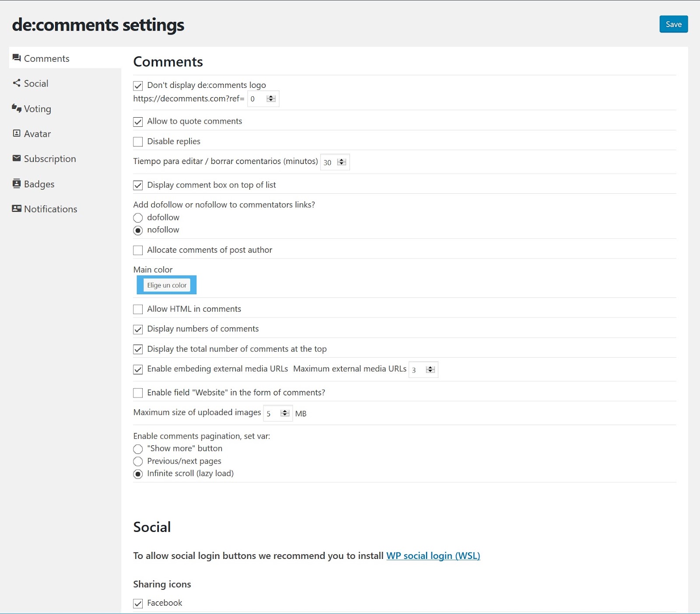This screenshot has width=700, height=614.
Task: Uncheck the Facebook sharing icon checkbox
Action: (138, 604)
